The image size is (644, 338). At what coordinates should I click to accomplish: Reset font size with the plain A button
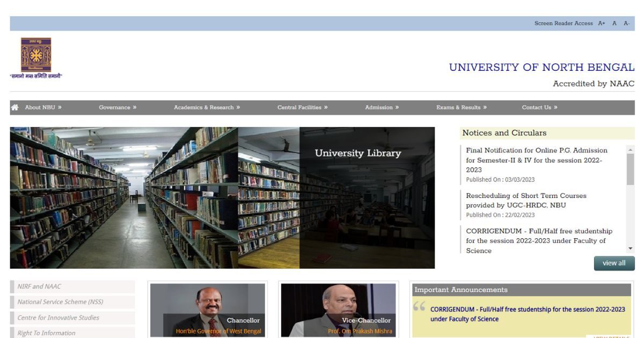[x=614, y=24]
